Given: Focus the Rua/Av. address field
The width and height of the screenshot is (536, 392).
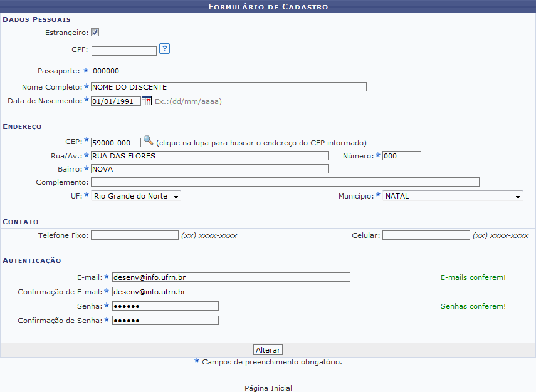Looking at the screenshot, I should pos(209,156).
